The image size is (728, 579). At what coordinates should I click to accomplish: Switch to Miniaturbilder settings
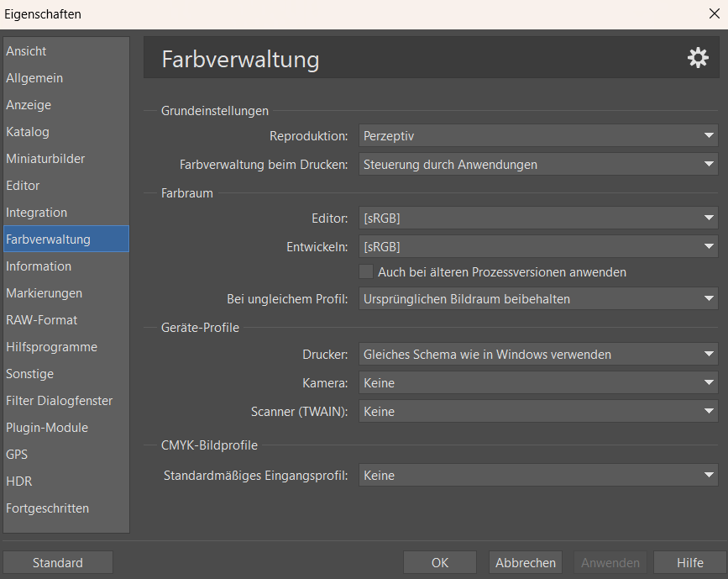[x=66, y=159]
